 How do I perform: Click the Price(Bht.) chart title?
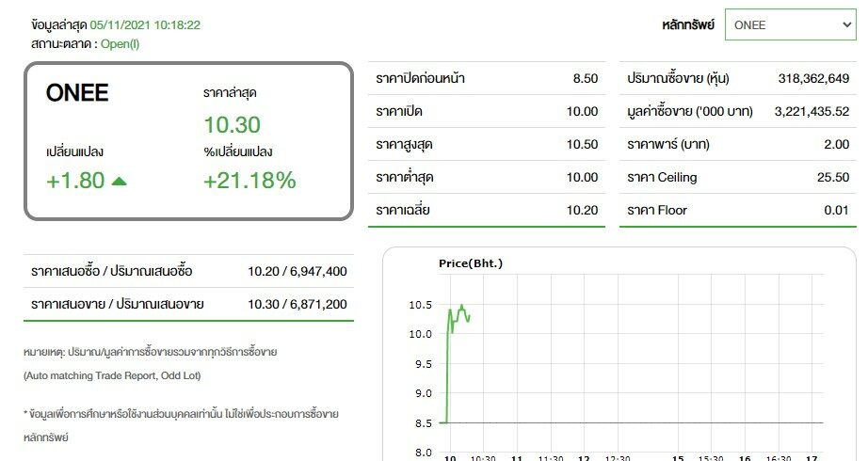coord(471,263)
